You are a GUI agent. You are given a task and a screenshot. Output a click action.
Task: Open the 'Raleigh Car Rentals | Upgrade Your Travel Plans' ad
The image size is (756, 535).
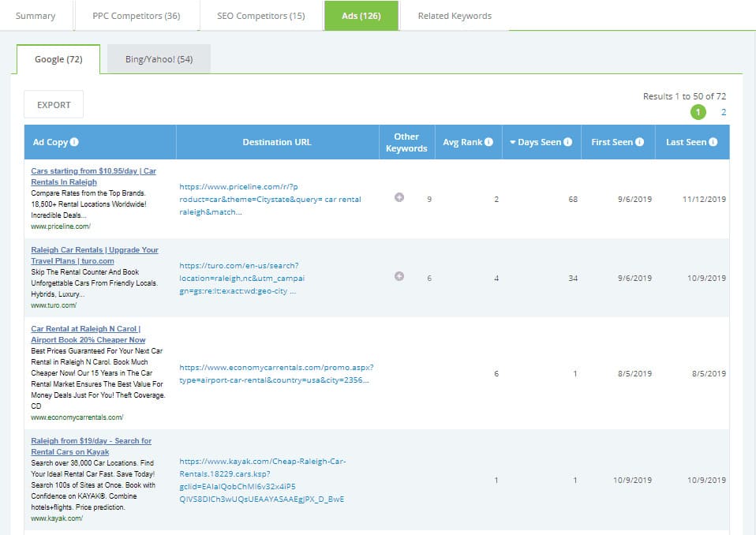click(x=95, y=256)
